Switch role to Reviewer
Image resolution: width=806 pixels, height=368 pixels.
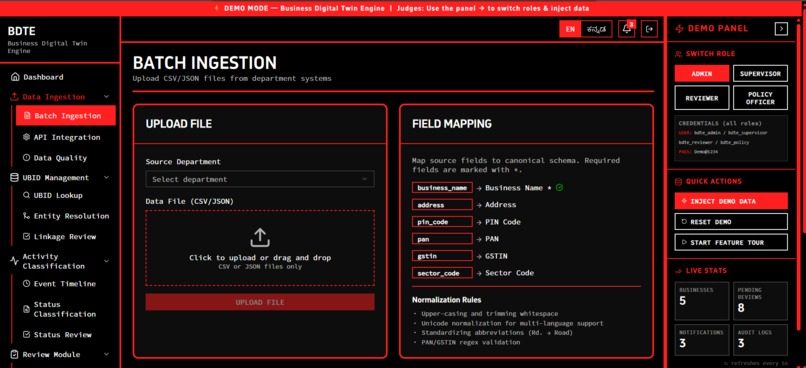click(x=702, y=98)
